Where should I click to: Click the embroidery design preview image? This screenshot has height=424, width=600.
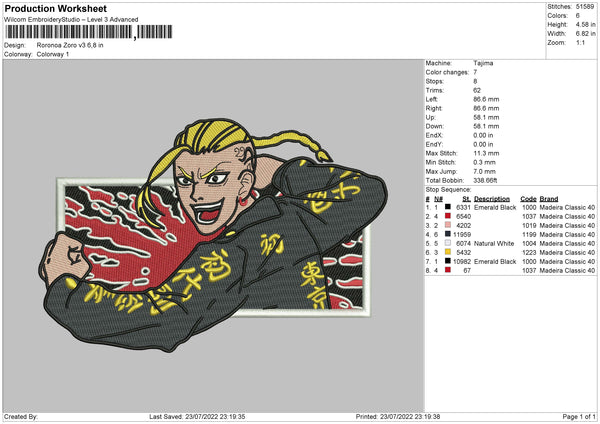pyautogui.click(x=213, y=235)
